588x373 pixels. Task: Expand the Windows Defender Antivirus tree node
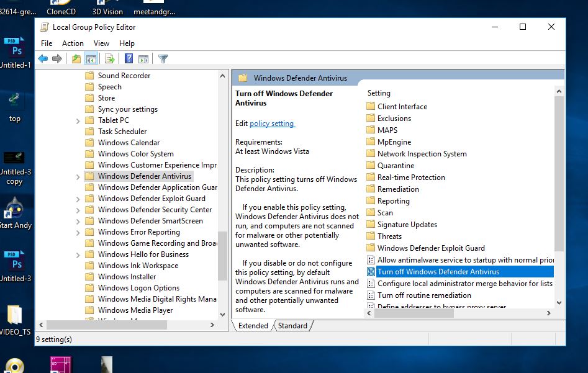pyautogui.click(x=78, y=177)
